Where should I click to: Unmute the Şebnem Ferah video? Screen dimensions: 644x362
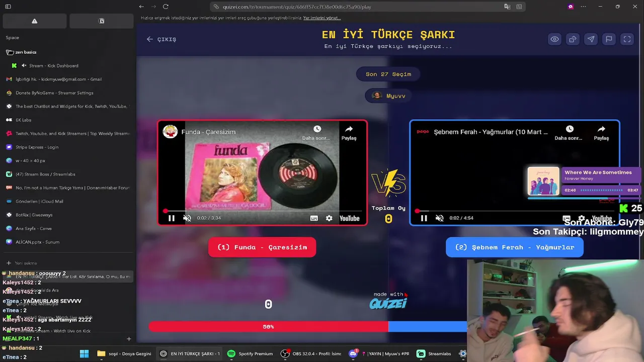440,218
